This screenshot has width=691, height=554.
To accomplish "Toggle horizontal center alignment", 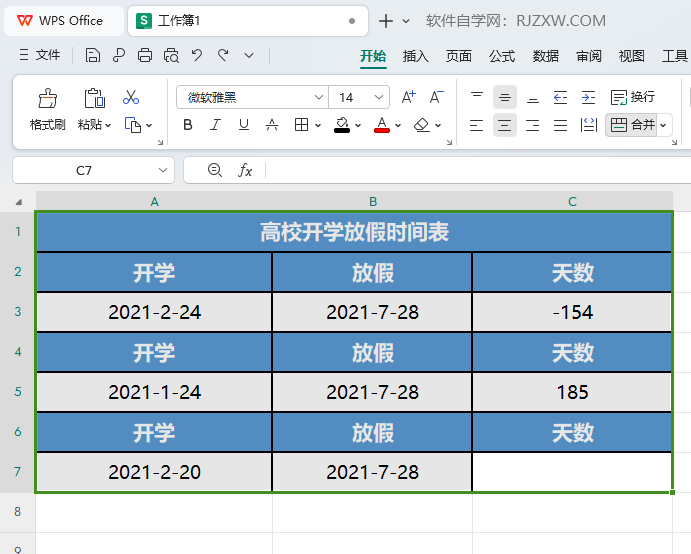I will point(505,125).
